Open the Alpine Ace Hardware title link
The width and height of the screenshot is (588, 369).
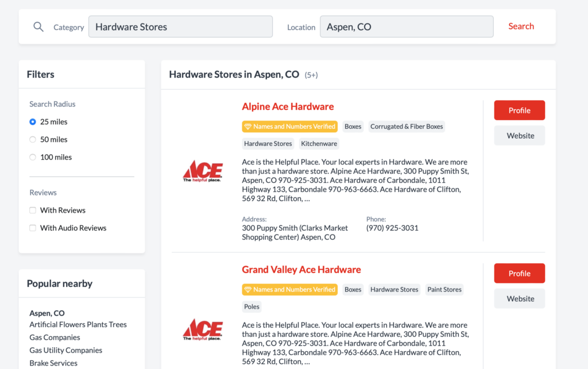click(x=288, y=106)
